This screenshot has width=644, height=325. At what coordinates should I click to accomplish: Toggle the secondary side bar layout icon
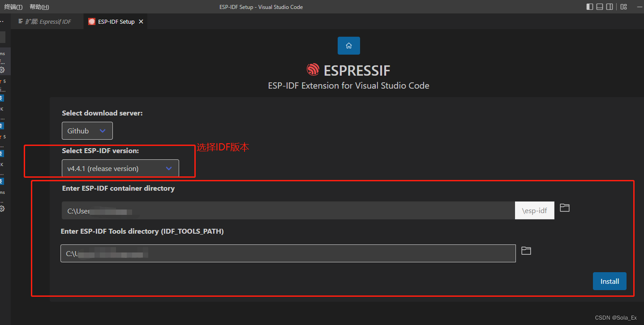pyautogui.click(x=610, y=7)
